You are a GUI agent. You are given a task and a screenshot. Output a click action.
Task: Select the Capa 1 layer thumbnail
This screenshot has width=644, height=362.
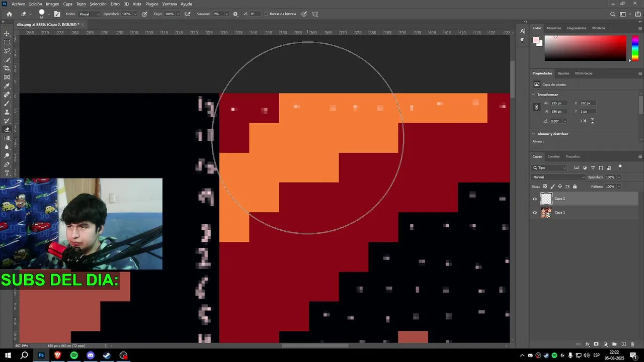(x=546, y=213)
